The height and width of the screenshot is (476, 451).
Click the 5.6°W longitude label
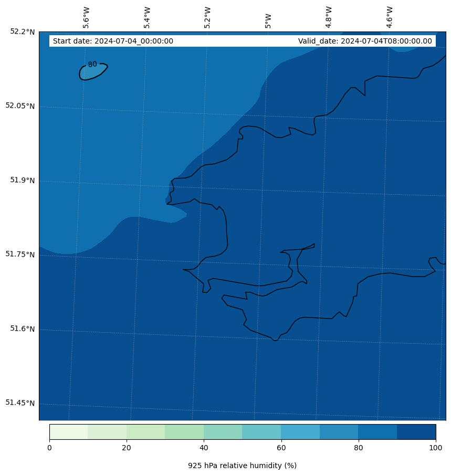coord(86,17)
